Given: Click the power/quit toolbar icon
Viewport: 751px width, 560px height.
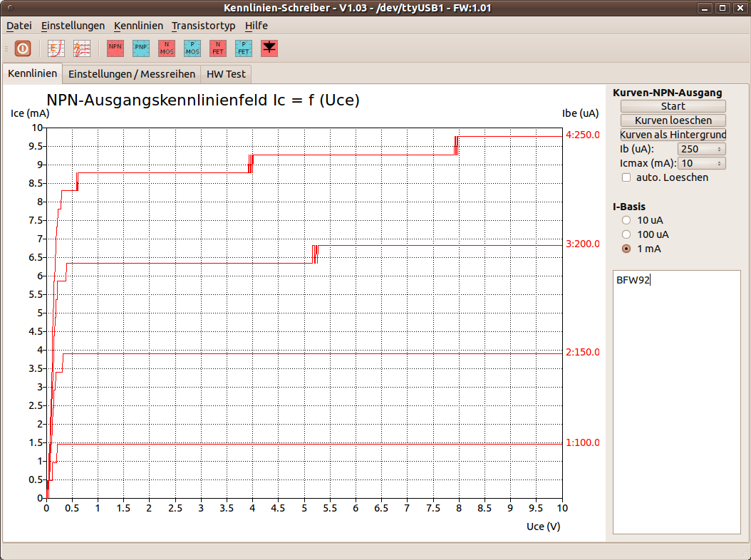Looking at the screenshot, I should click(x=23, y=48).
